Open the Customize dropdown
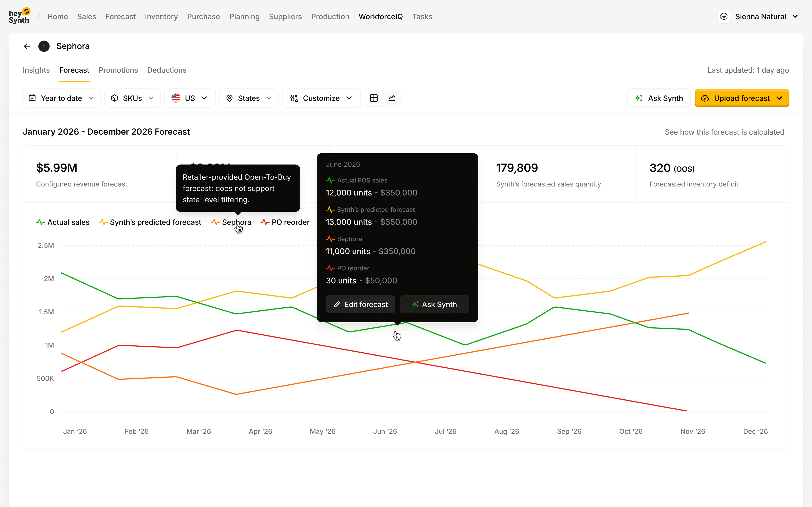Image resolution: width=812 pixels, height=507 pixels. click(321, 98)
